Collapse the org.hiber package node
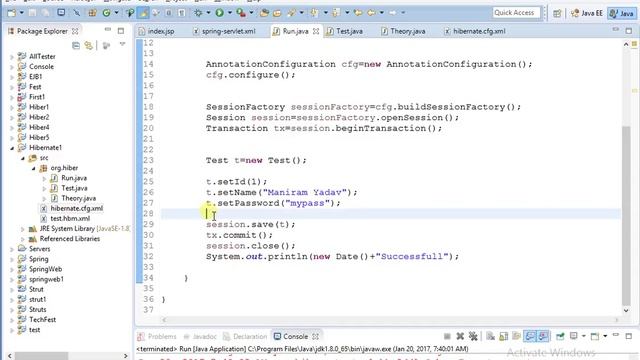 33,168
